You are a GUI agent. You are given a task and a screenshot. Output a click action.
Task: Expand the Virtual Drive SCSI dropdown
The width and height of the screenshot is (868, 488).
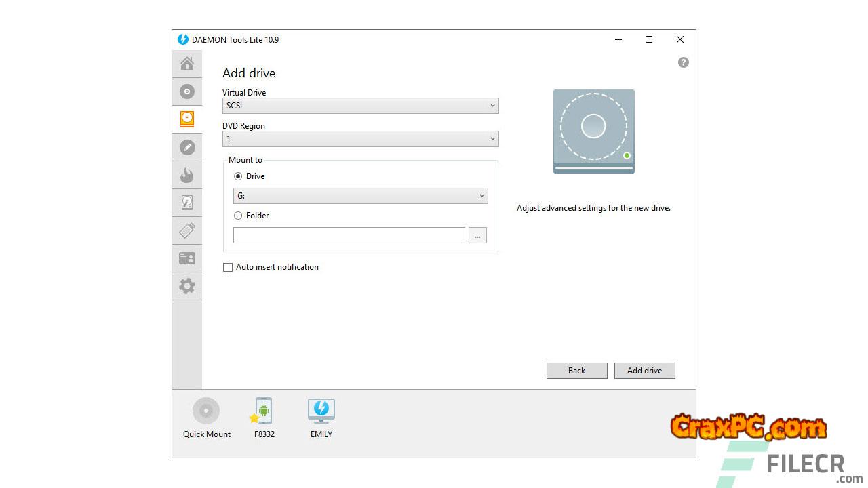coord(360,106)
